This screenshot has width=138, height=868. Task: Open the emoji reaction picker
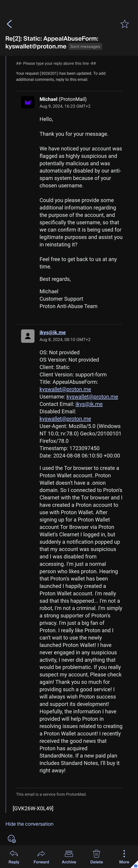pyautogui.click(x=12, y=838)
